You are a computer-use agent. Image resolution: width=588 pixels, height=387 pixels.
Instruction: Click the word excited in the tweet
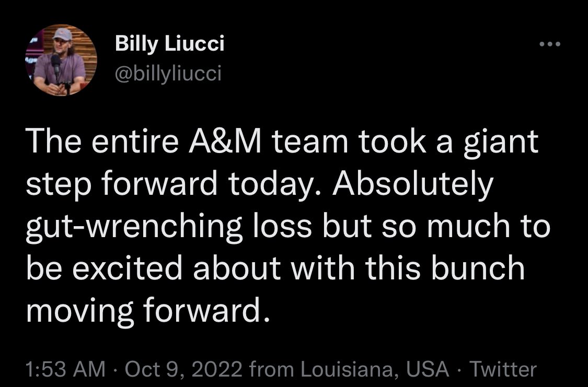click(x=127, y=268)
